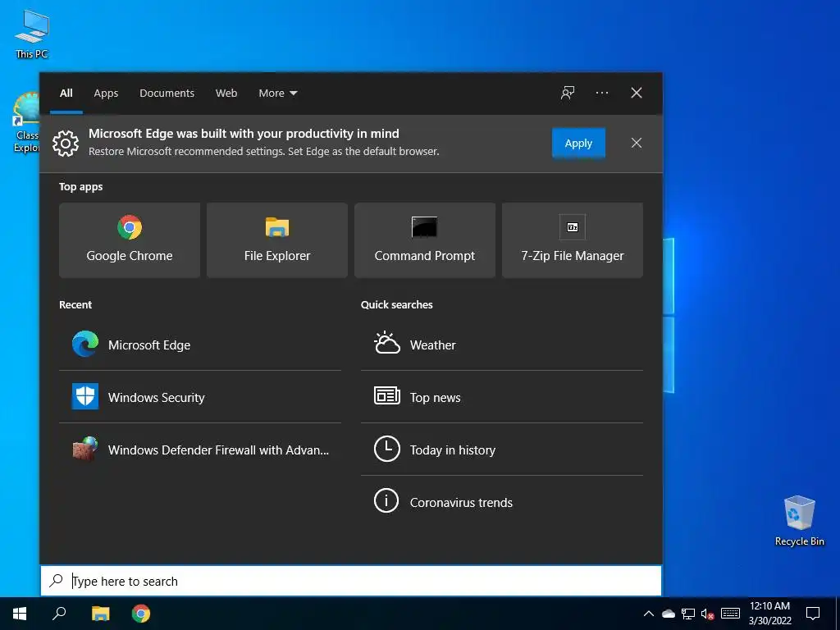
Task: Open Google Chrome from Top apps
Action: click(130, 240)
